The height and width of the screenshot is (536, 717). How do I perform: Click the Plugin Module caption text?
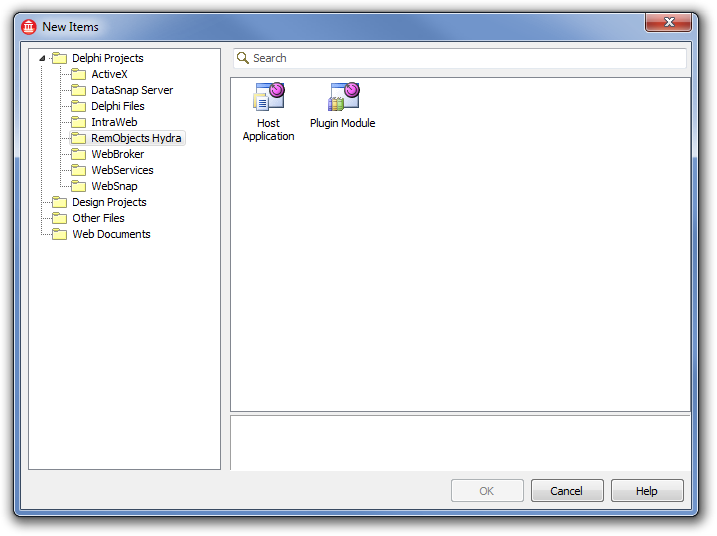[x=342, y=123]
